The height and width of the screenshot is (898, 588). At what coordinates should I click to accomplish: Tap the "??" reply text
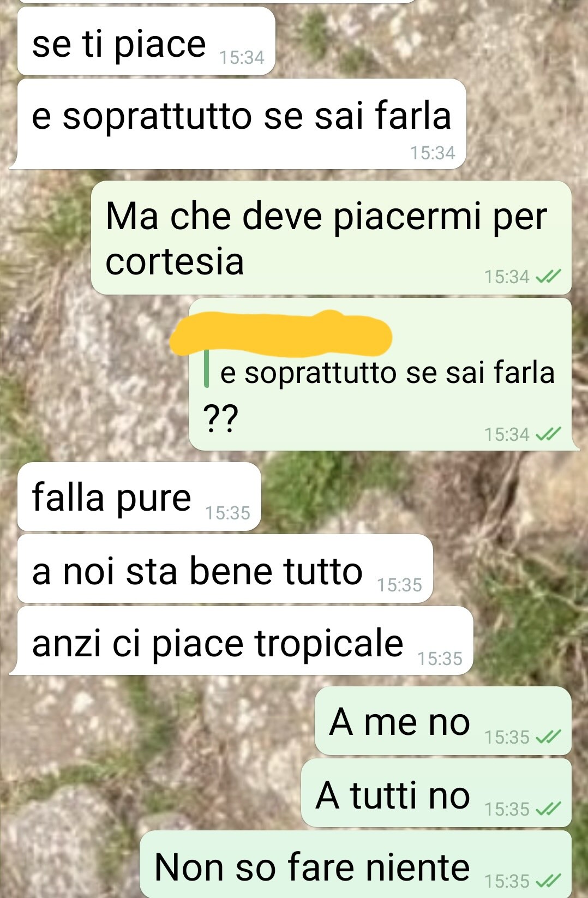[220, 418]
